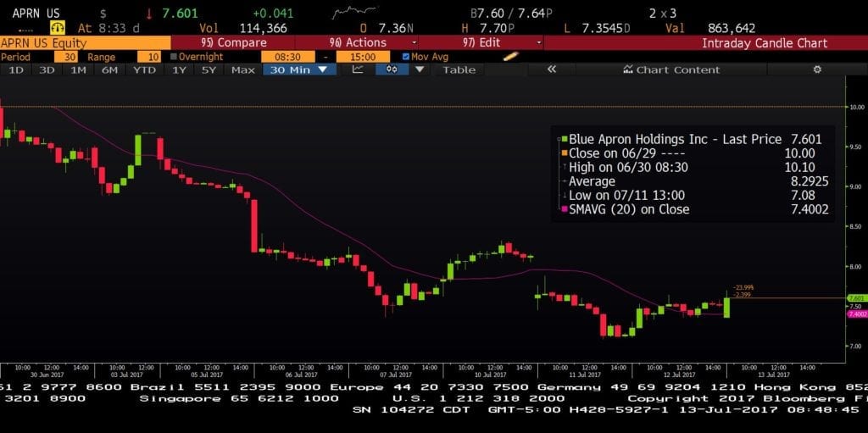Click the red down-arrow price indicator
This screenshot has width=868, height=433.
[149, 14]
